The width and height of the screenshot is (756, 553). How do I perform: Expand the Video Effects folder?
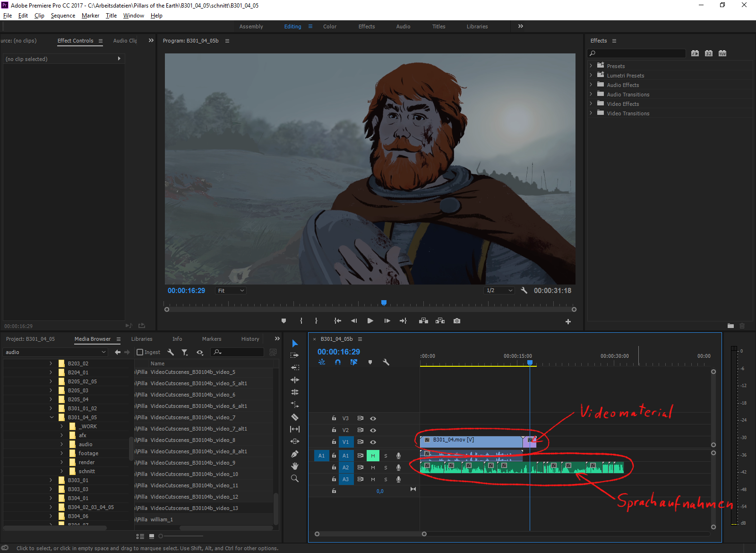pos(591,104)
